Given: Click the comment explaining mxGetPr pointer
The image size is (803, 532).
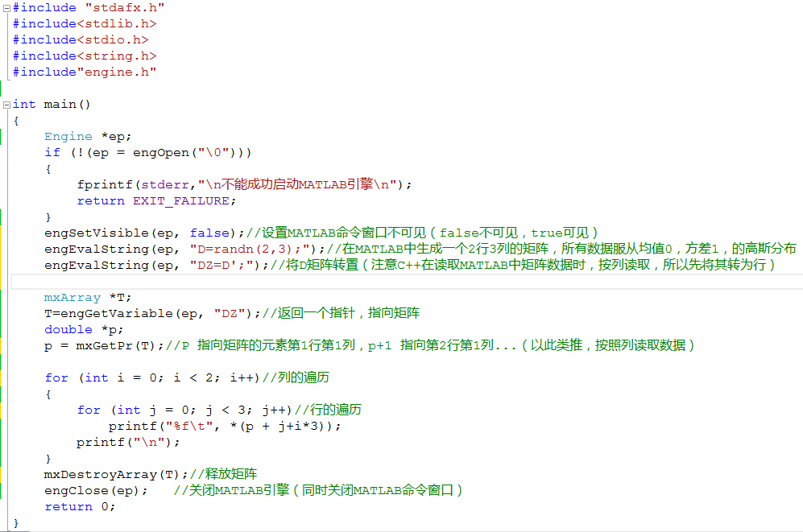Looking at the screenshot, I should 430,346.
